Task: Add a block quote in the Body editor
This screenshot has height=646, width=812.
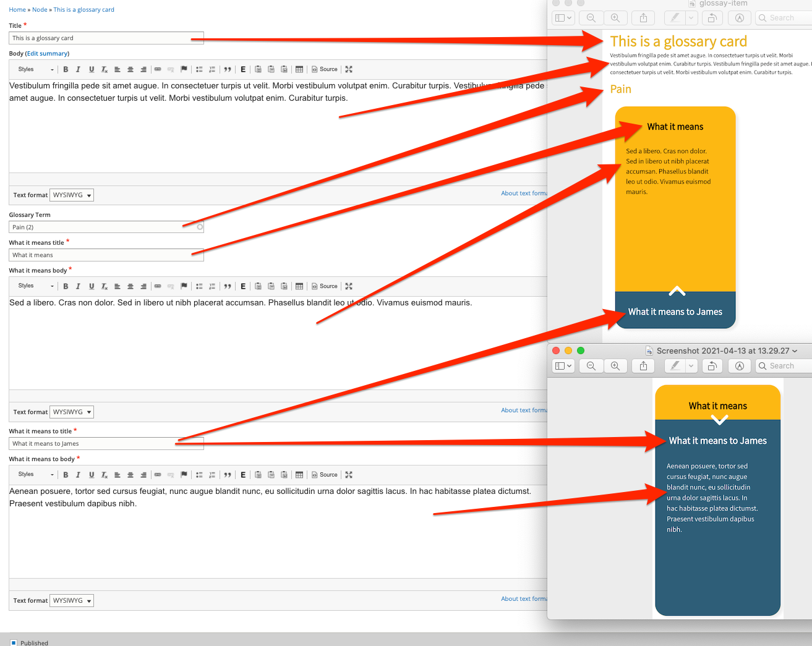Action: (x=228, y=69)
